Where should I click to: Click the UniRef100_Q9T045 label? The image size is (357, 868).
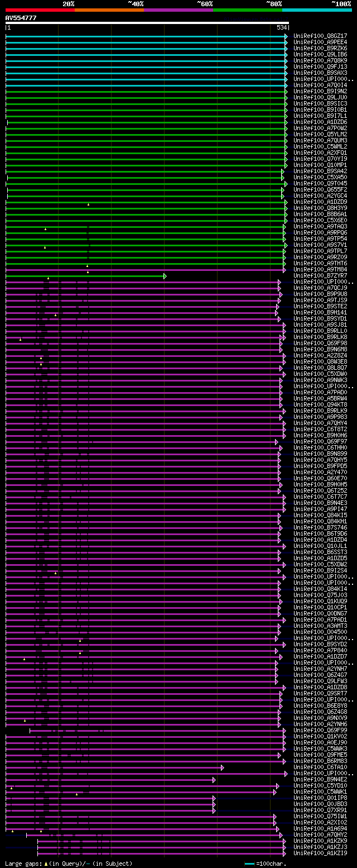(x=320, y=183)
